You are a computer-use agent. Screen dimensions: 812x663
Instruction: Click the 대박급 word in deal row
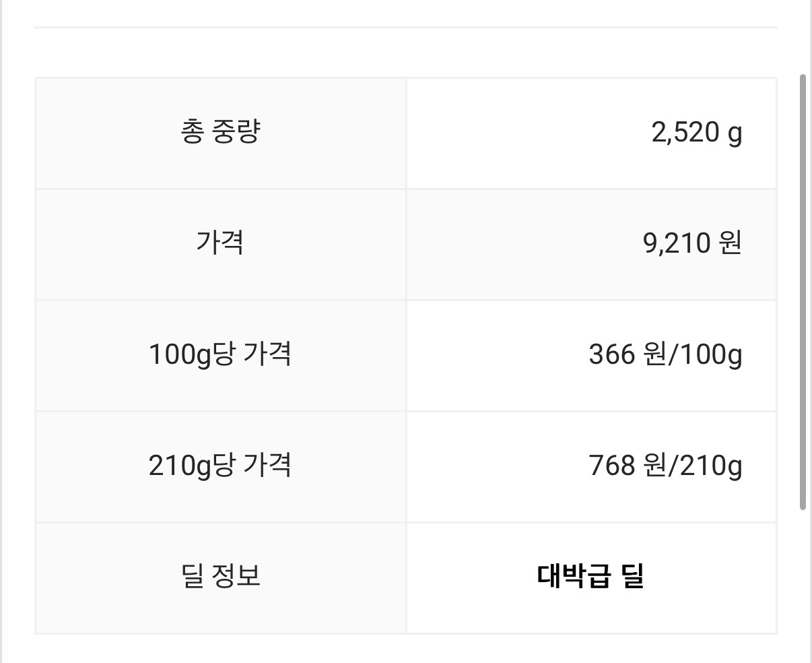pos(574,576)
